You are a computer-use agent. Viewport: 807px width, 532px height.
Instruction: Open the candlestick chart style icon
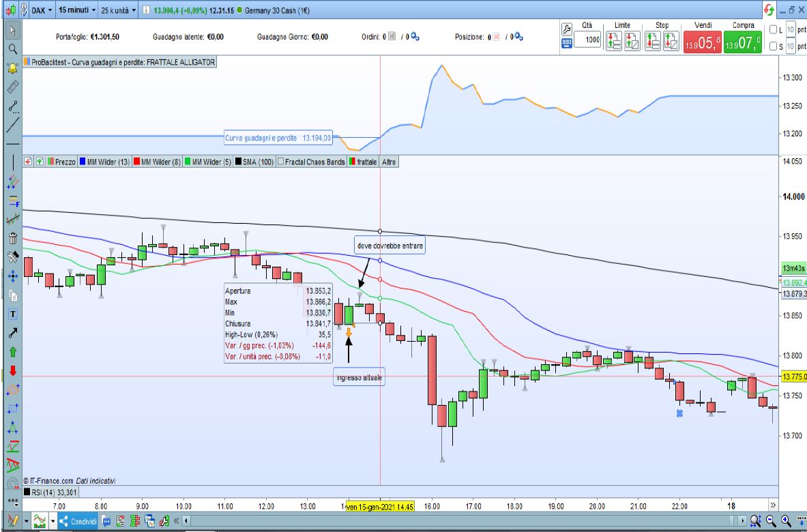tap(12, 10)
